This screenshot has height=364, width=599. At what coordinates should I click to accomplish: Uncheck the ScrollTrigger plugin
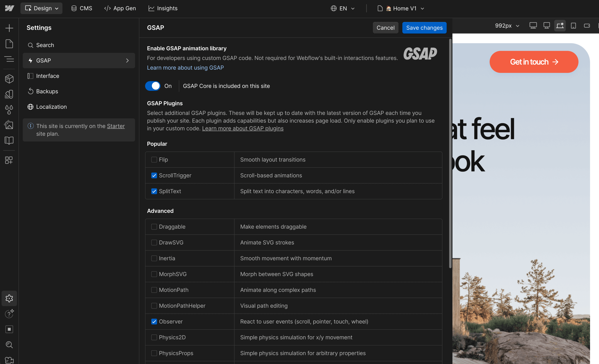tap(154, 175)
